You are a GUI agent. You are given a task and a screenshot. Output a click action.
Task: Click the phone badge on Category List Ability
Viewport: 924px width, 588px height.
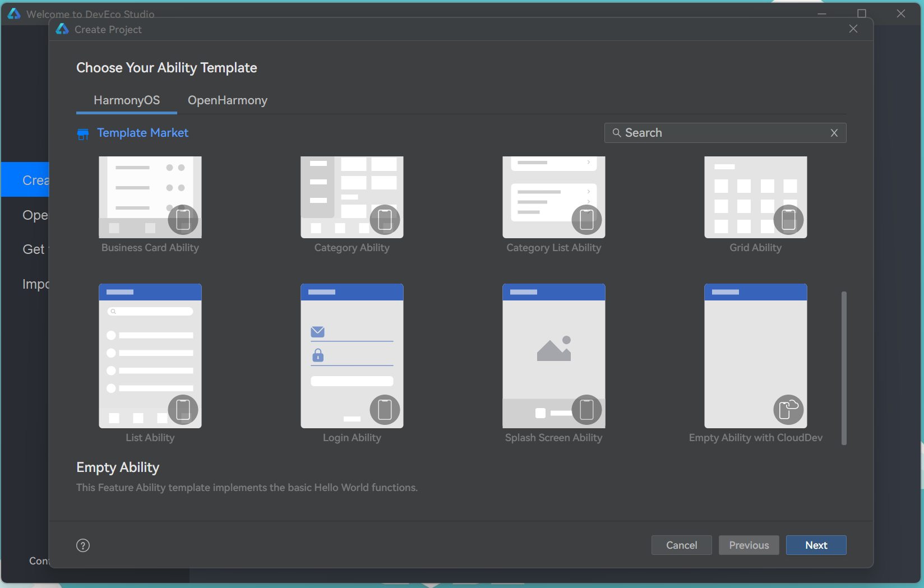tap(587, 220)
